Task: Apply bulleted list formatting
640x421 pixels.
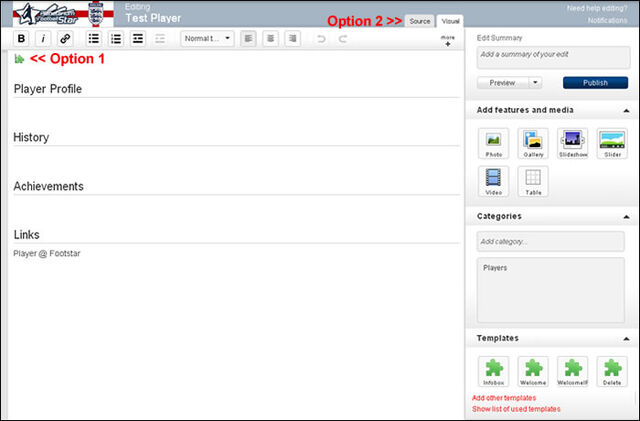Action: click(x=94, y=39)
